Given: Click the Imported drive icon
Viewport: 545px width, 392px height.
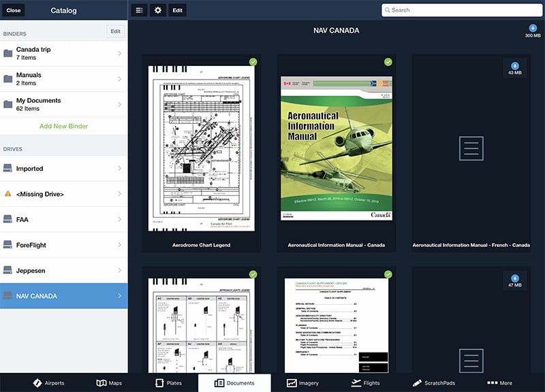Looking at the screenshot, I should 7,168.
